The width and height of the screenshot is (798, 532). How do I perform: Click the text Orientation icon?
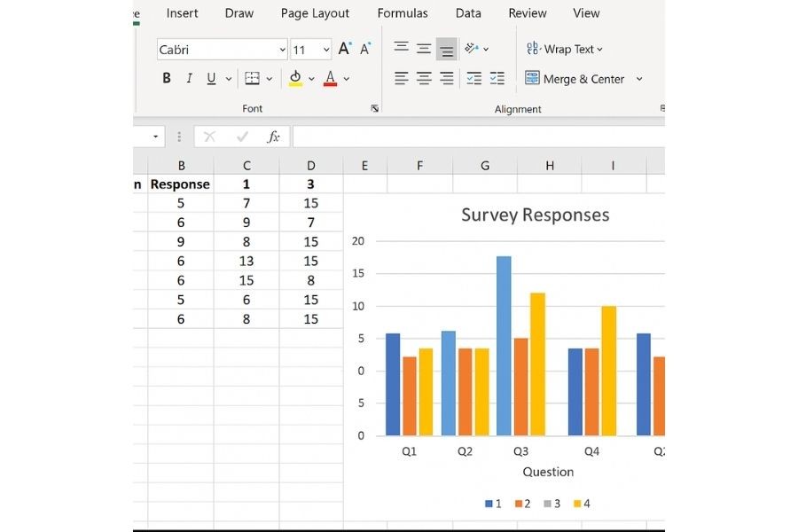click(472, 49)
